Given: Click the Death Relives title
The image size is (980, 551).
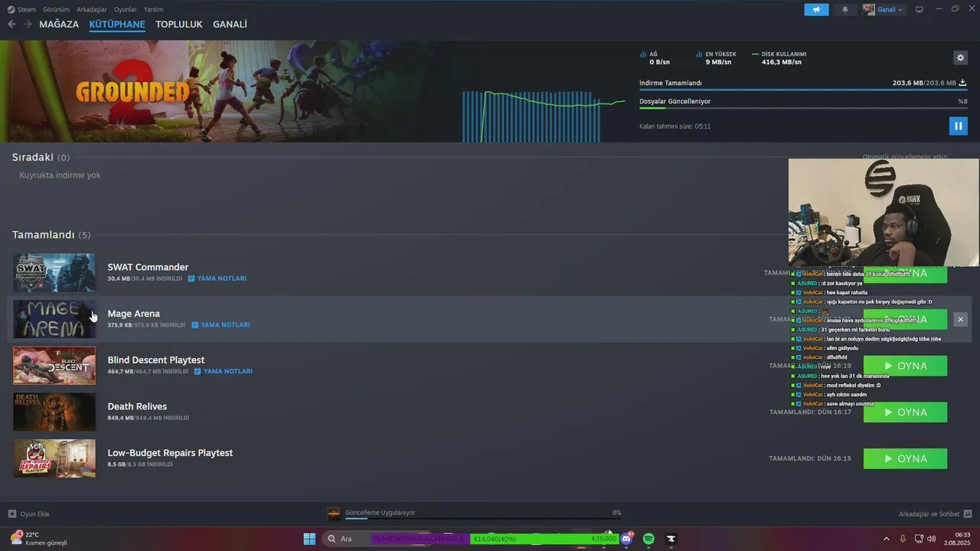Looking at the screenshot, I should pos(137,406).
